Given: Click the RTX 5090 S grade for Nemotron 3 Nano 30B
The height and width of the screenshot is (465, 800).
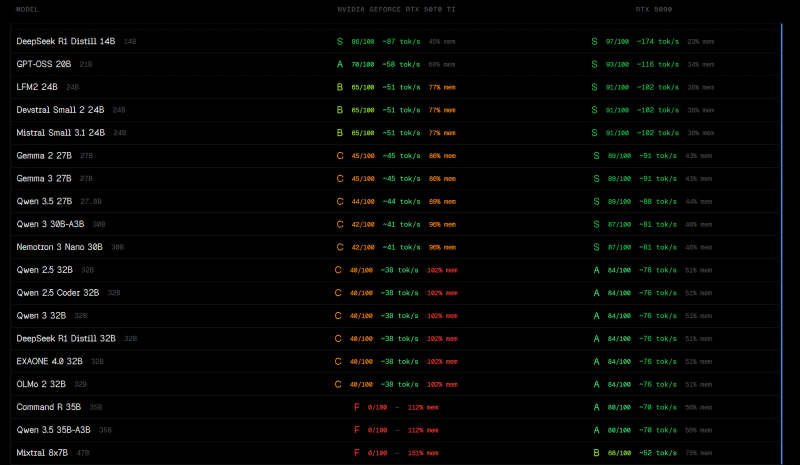Looking at the screenshot, I should pos(596,247).
